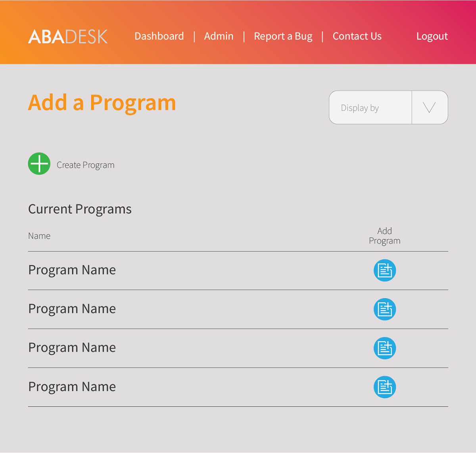The width and height of the screenshot is (476, 453).
Task: Click the Add Program column header
Action: pos(384,236)
